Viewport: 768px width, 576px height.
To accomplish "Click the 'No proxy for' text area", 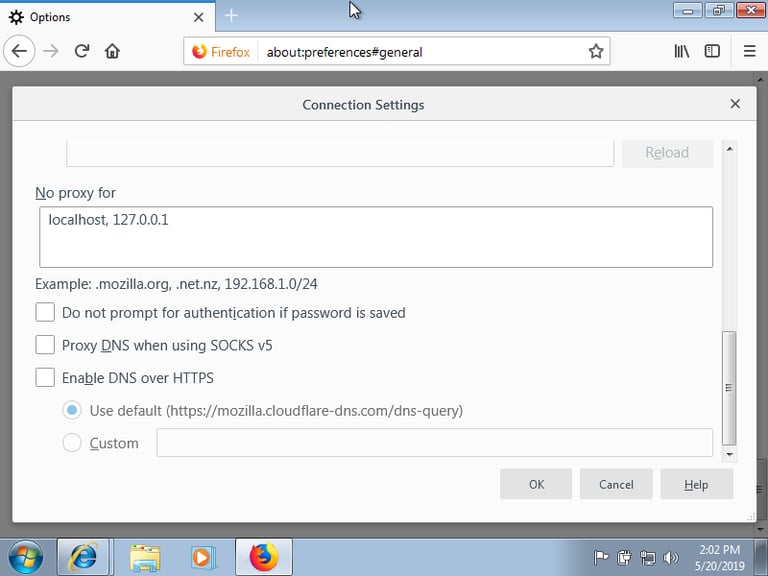I will tap(373, 237).
